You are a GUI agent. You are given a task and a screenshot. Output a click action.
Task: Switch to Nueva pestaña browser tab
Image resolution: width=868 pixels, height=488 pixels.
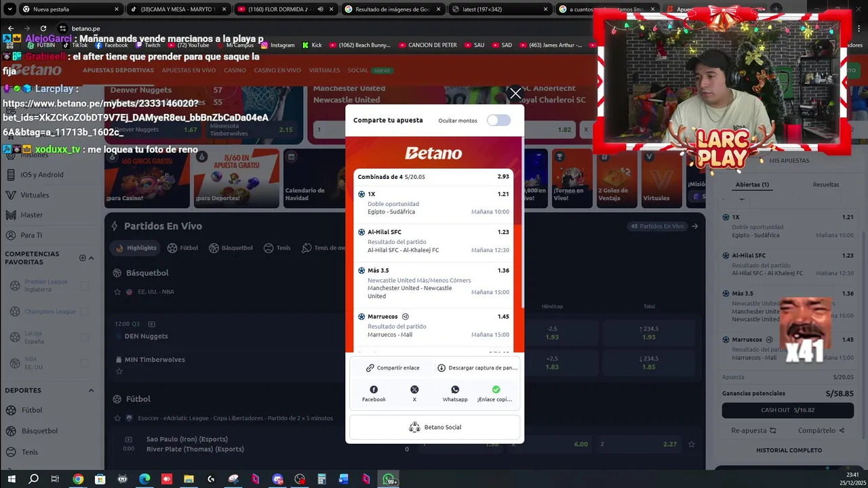click(71, 9)
